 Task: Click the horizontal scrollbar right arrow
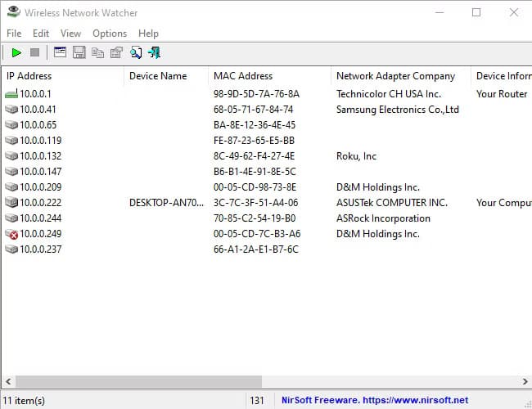[x=525, y=381]
